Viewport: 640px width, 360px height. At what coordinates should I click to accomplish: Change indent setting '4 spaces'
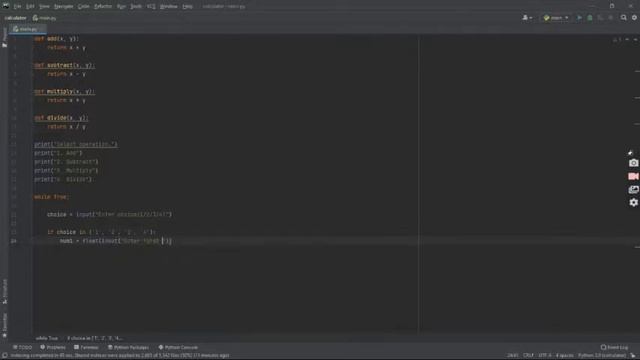[564, 356]
